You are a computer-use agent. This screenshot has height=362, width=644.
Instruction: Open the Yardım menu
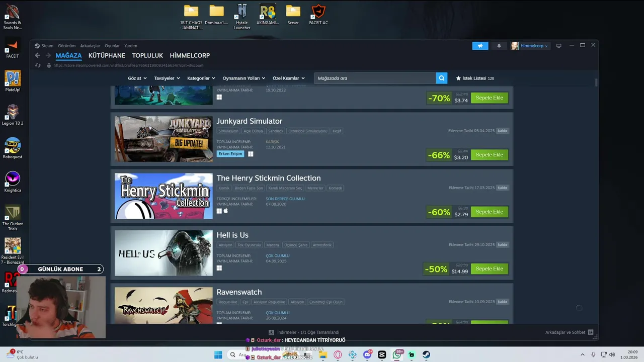pos(131,46)
